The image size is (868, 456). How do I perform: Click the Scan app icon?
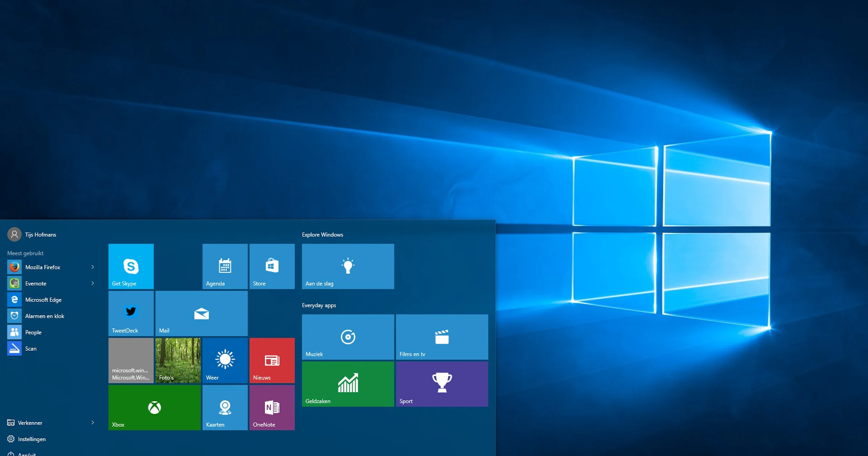coord(14,349)
